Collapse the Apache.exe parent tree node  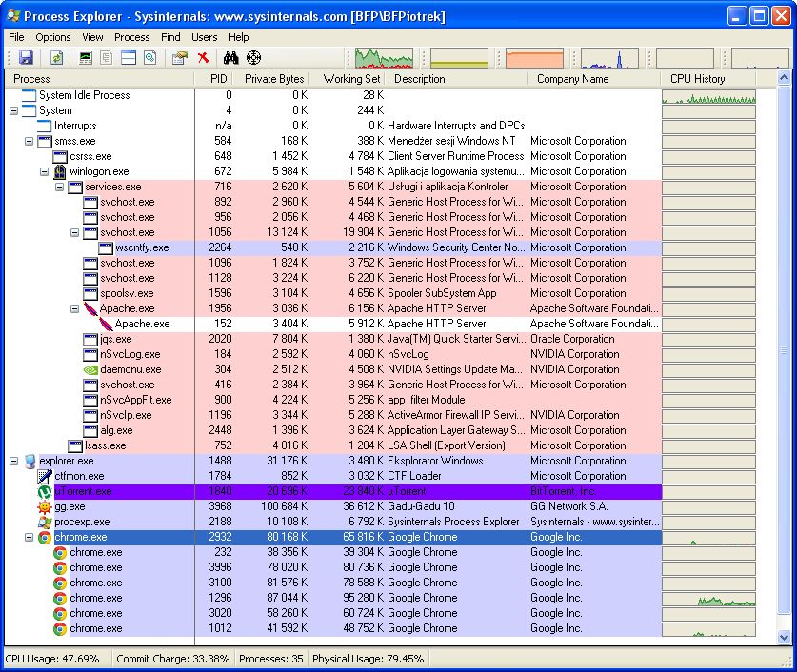click(x=74, y=308)
